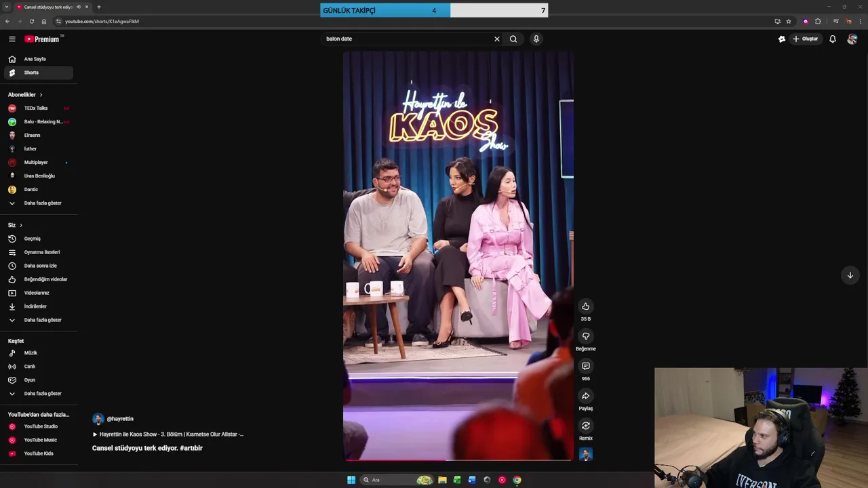Open the YouTube hamburger guide menu
This screenshot has width=868, height=488.
12,39
